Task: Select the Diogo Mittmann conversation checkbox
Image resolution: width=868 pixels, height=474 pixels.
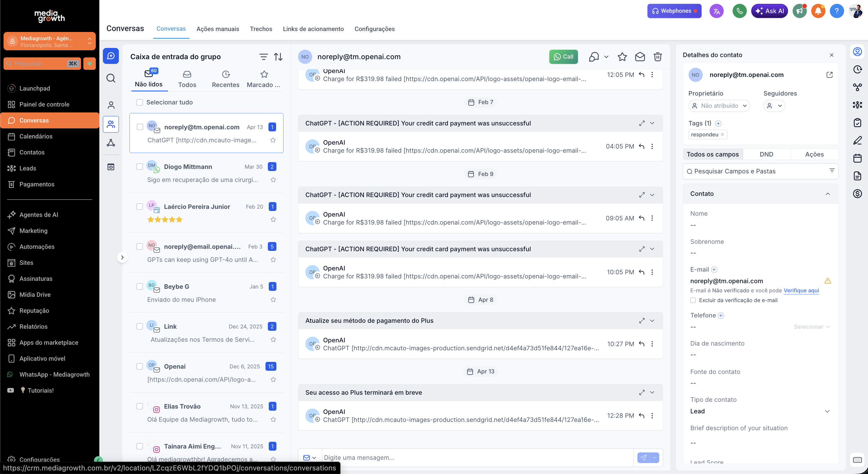Action: click(x=140, y=167)
